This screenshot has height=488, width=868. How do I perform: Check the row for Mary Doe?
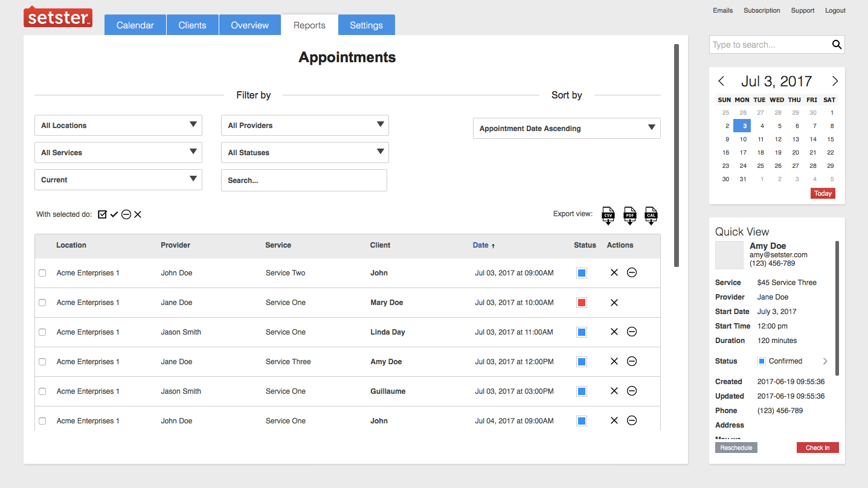coord(42,303)
